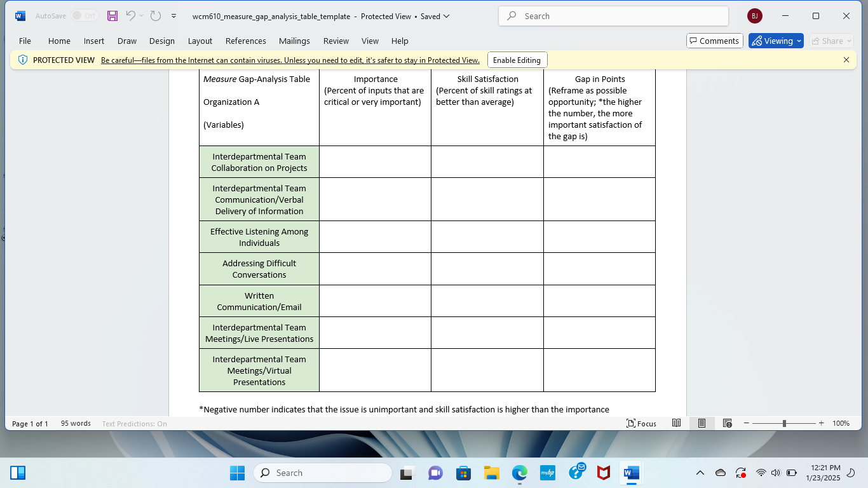
Task: Switch to Read Mode view icon
Action: (677, 423)
